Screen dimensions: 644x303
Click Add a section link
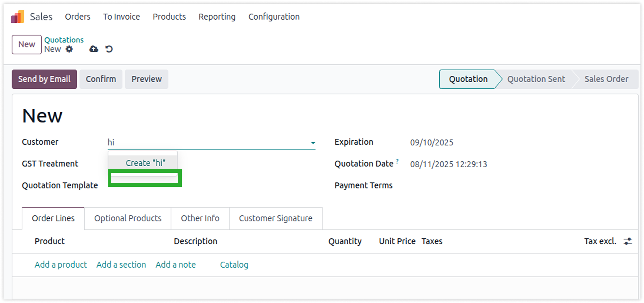tap(121, 265)
